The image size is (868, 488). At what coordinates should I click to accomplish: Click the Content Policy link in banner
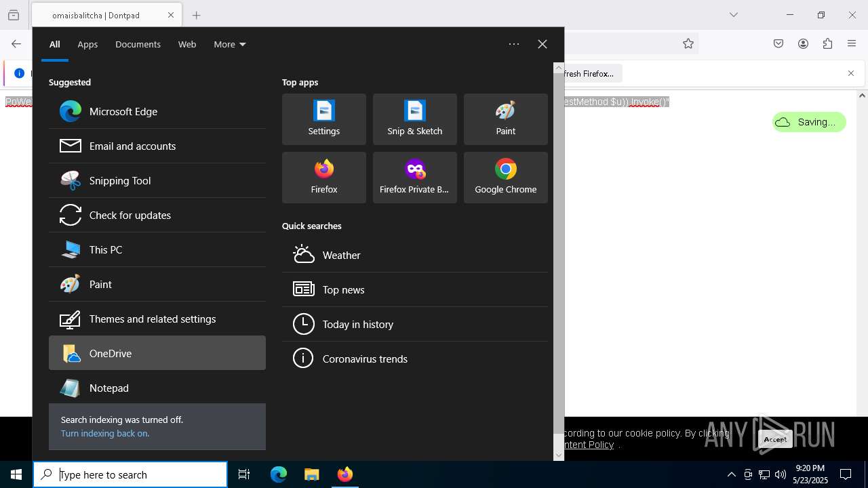pyautogui.click(x=589, y=445)
